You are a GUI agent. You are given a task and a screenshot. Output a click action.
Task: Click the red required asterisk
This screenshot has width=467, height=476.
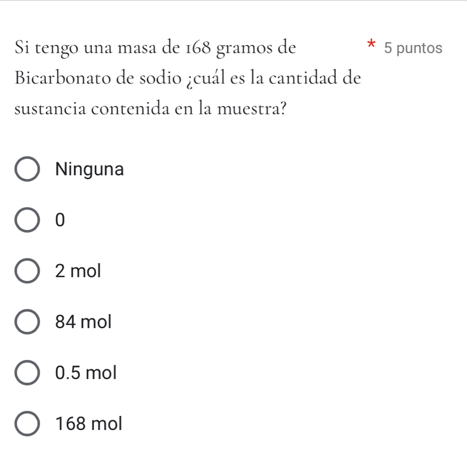[370, 44]
